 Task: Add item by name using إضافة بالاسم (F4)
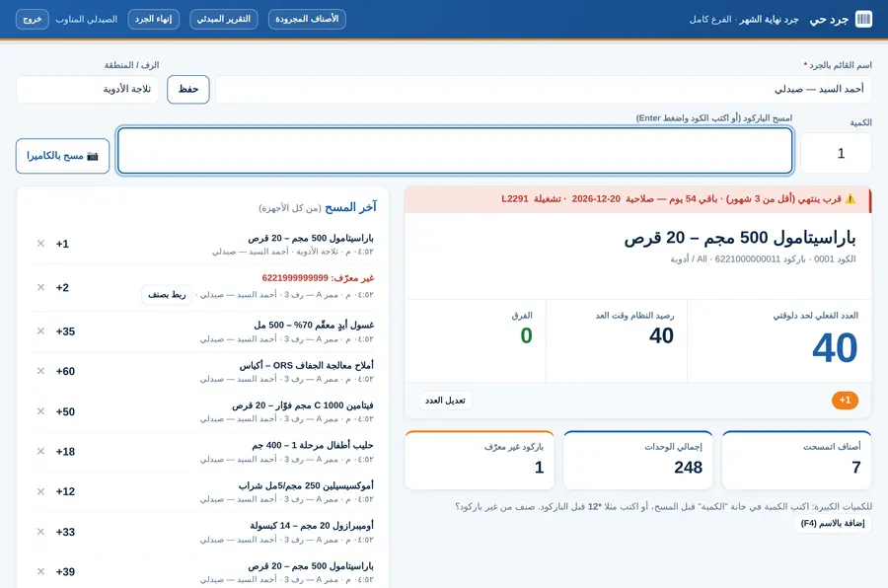[x=833, y=524]
